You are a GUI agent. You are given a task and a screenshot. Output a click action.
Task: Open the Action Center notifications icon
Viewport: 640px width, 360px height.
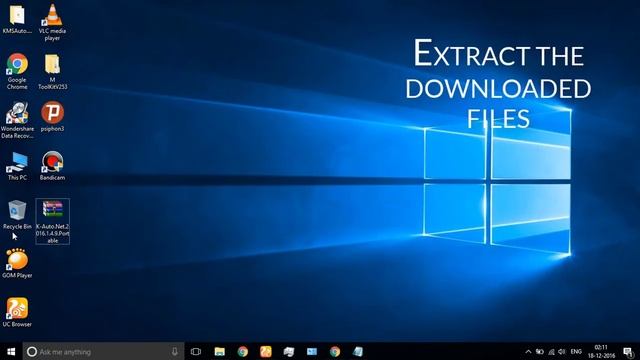click(x=628, y=351)
